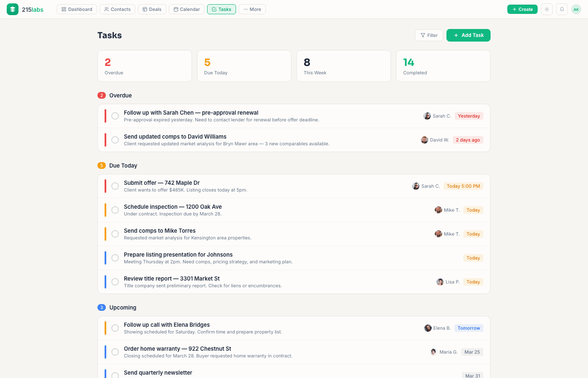Viewport: 588px width, 378px height.
Task: Toggle light/dark theme with the sun icon
Action: (546, 9)
